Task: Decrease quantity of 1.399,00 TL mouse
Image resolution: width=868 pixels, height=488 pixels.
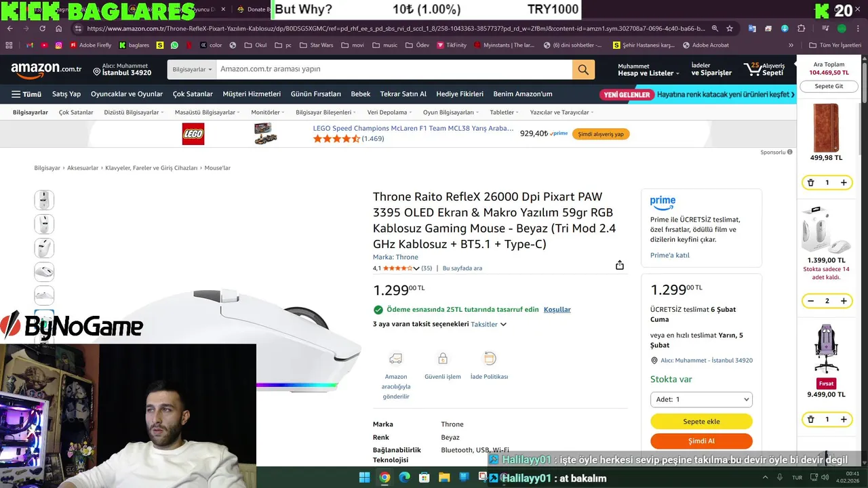Action: click(810, 301)
